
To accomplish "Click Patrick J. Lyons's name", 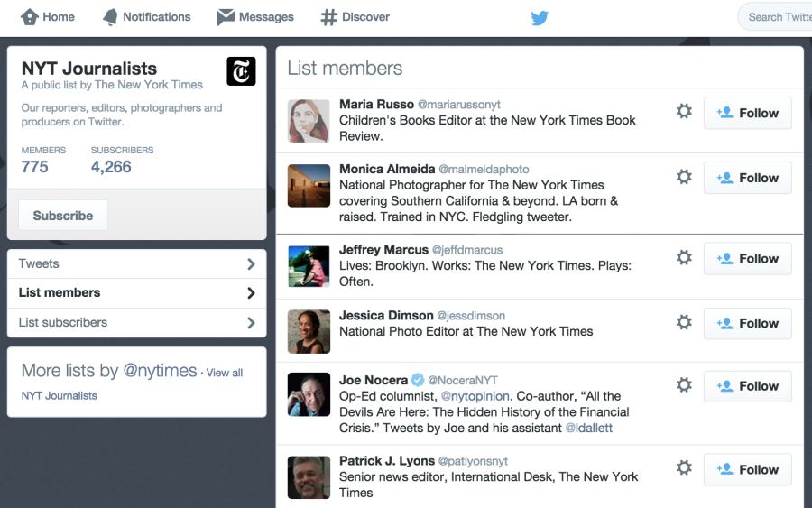I will pyautogui.click(x=387, y=461).
